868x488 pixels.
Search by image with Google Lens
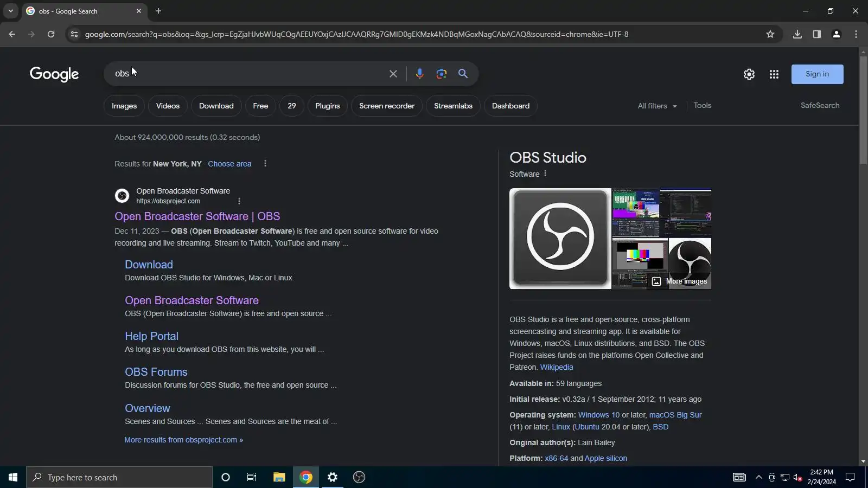click(442, 74)
